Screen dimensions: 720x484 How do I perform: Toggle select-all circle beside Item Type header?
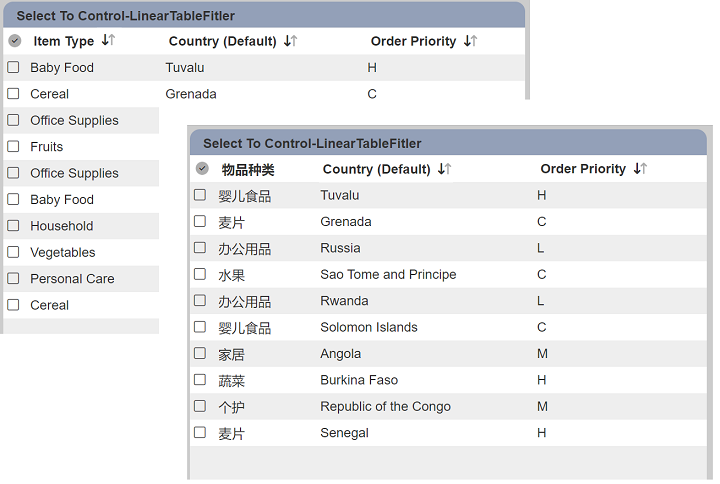tap(15, 41)
